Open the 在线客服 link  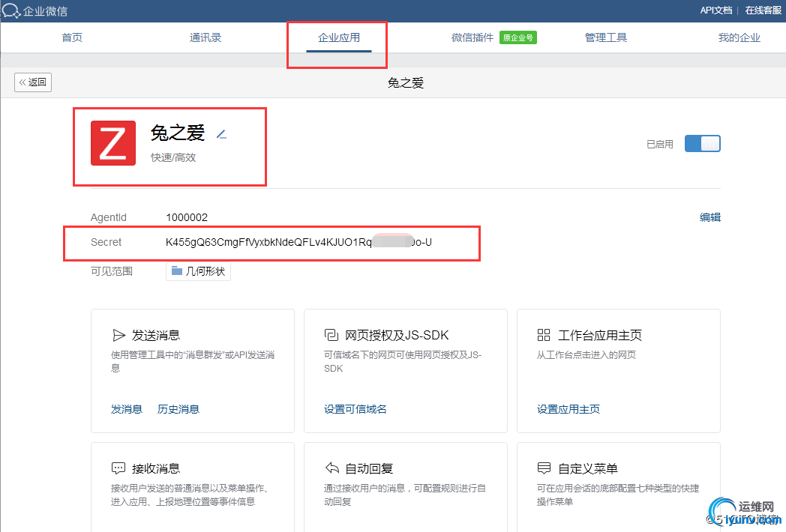[763, 10]
